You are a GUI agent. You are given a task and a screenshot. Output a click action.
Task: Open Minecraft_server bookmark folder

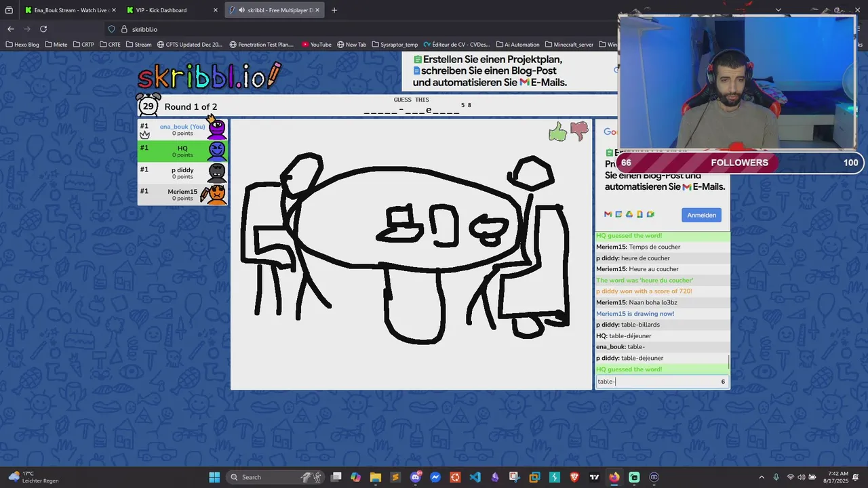point(569,45)
